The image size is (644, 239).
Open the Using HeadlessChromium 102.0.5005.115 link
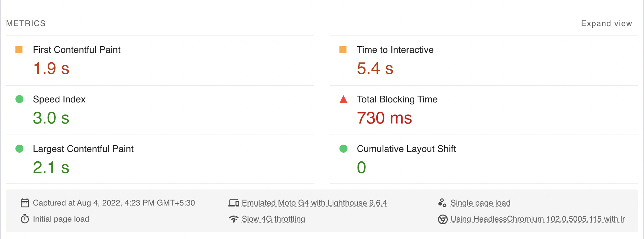coord(538,219)
